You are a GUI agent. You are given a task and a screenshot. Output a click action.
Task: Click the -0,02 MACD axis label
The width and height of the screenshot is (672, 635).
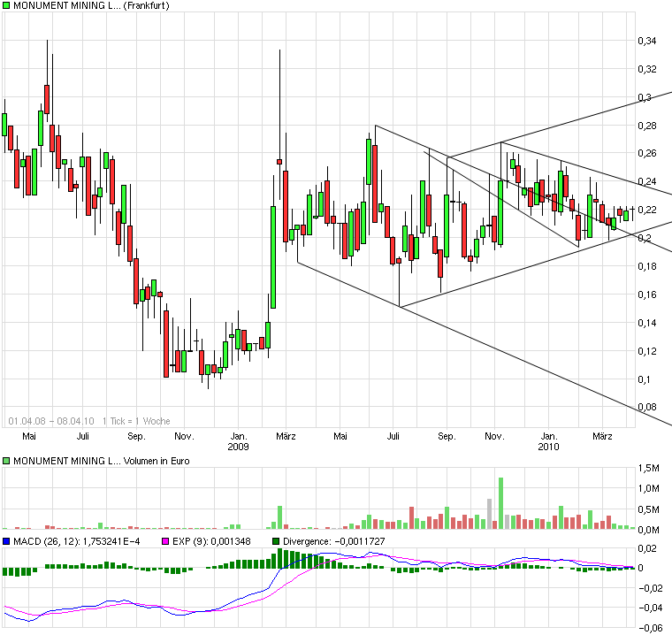(x=651, y=588)
